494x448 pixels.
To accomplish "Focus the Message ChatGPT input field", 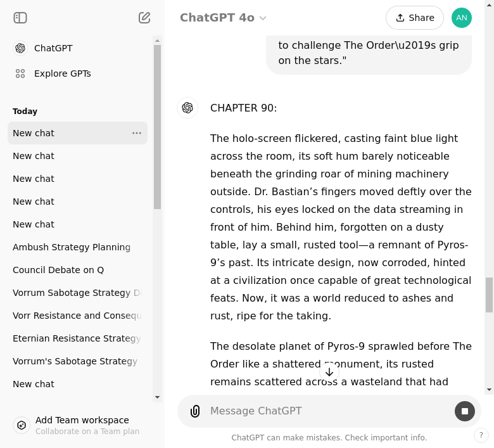I will [x=323, y=411].
